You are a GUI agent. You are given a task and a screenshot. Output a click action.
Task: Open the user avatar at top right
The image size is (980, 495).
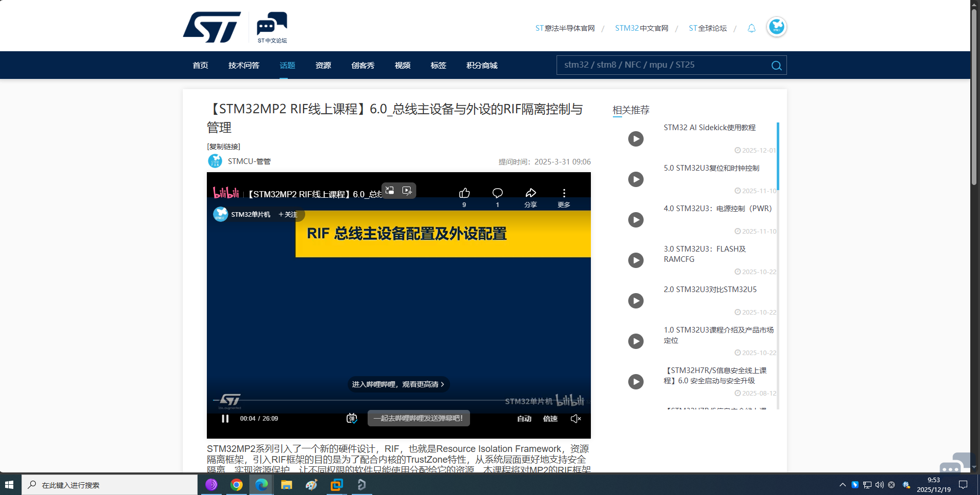click(776, 27)
